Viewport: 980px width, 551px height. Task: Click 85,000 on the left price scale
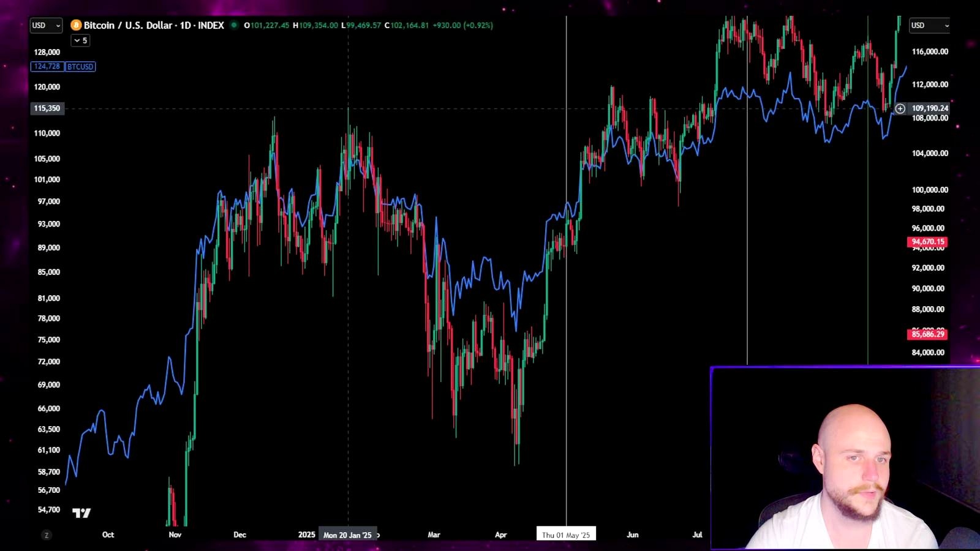click(x=49, y=272)
